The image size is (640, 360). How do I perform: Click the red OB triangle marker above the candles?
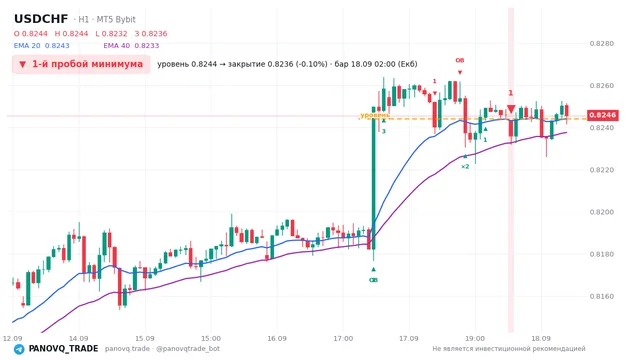click(x=460, y=73)
